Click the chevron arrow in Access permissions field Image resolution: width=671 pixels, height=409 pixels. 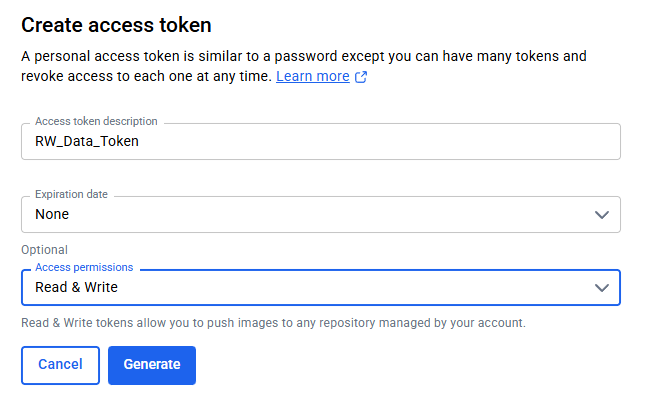tap(601, 287)
